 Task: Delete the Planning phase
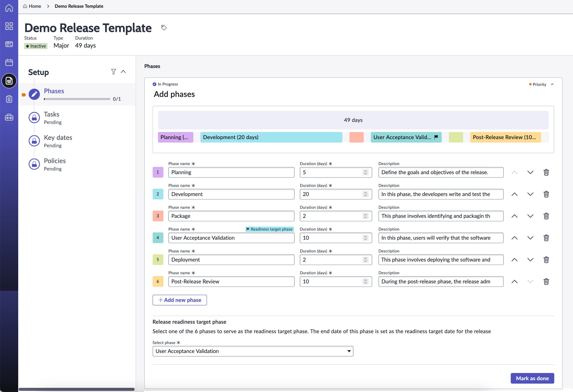(x=546, y=172)
